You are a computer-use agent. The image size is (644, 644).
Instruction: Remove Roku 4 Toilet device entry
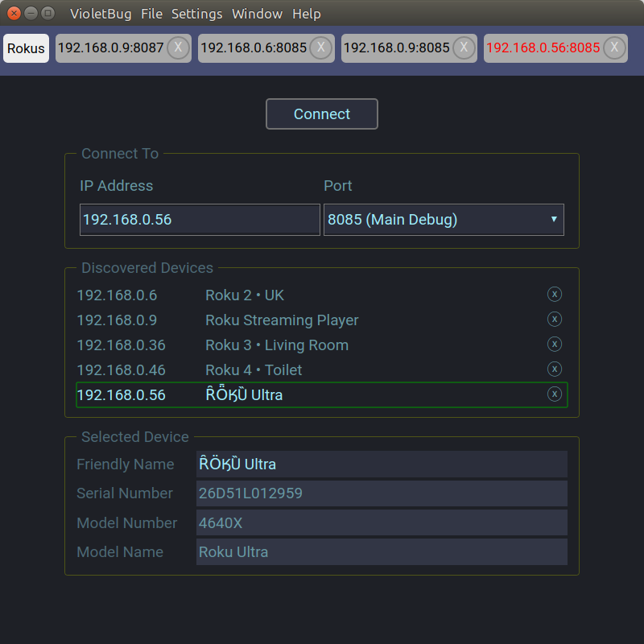coord(555,369)
